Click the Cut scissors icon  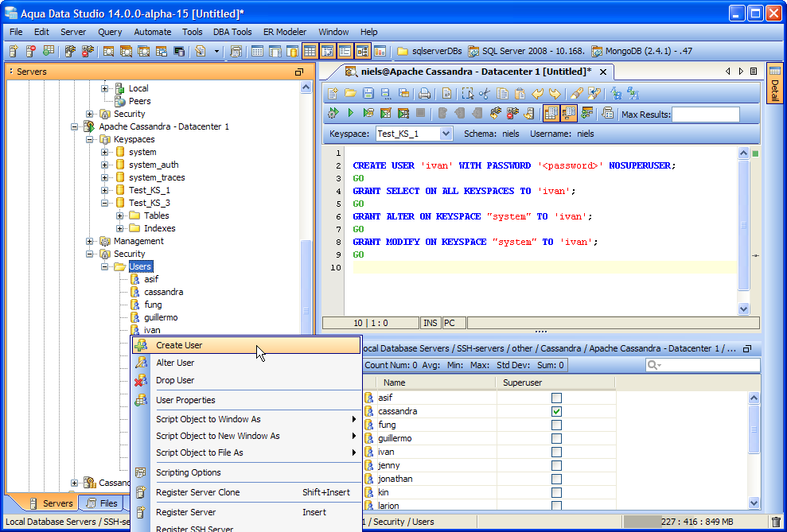(484, 94)
